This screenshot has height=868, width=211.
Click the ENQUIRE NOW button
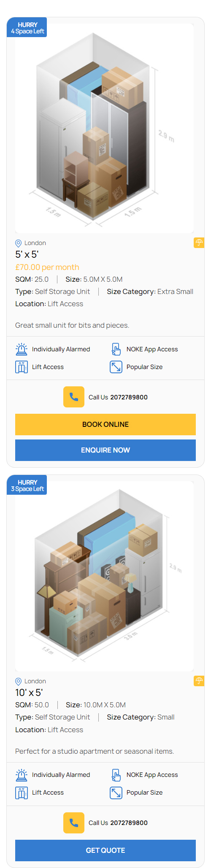coord(105,450)
